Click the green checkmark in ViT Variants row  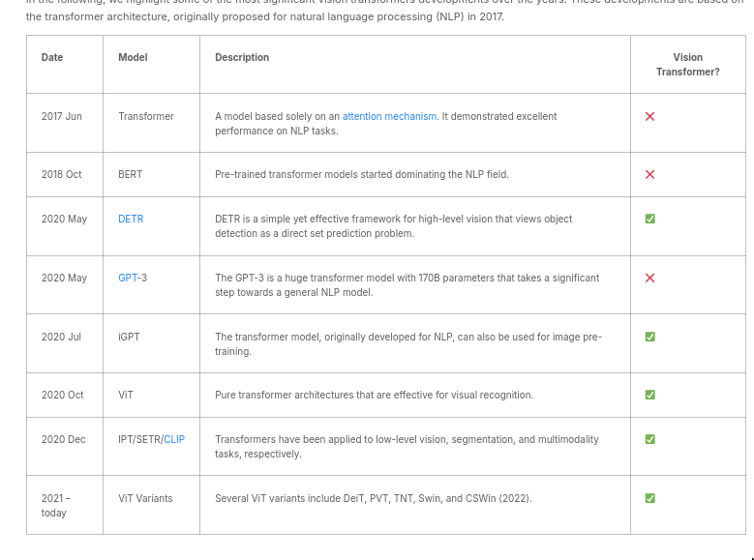(x=649, y=498)
